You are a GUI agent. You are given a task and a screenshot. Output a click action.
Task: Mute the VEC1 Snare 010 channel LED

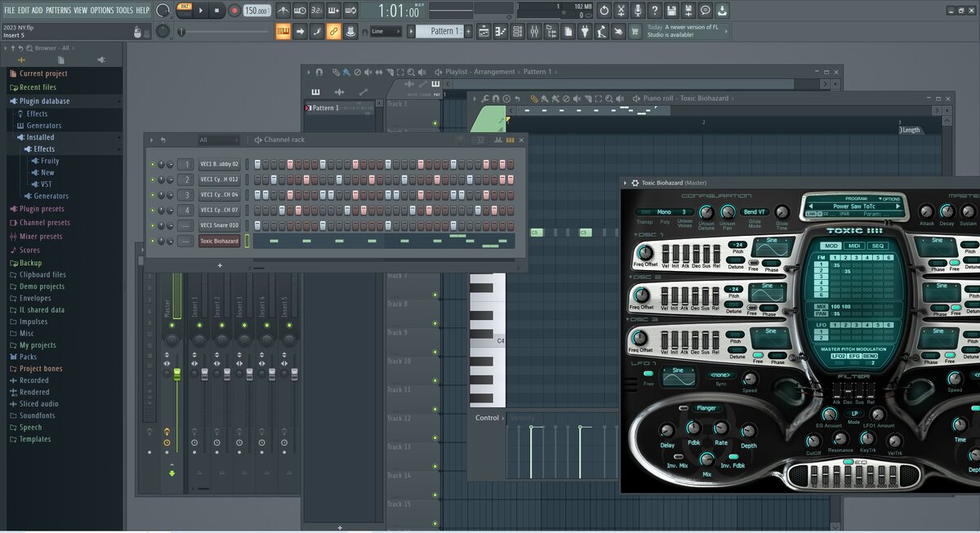coord(152,225)
